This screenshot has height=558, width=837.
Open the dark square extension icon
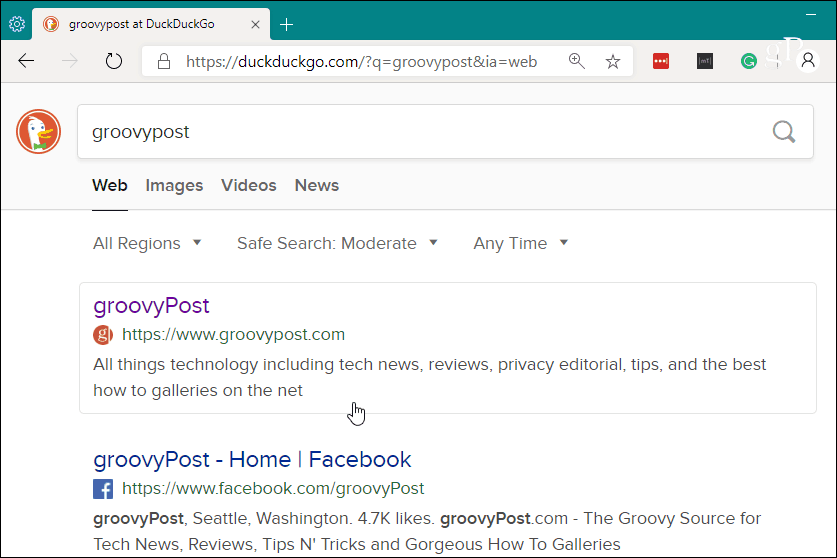[x=705, y=61]
